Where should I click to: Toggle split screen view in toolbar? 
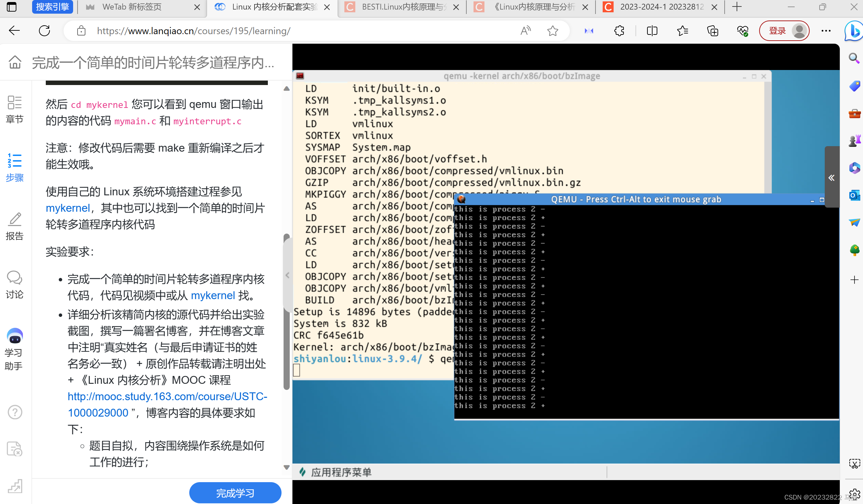[x=652, y=31]
